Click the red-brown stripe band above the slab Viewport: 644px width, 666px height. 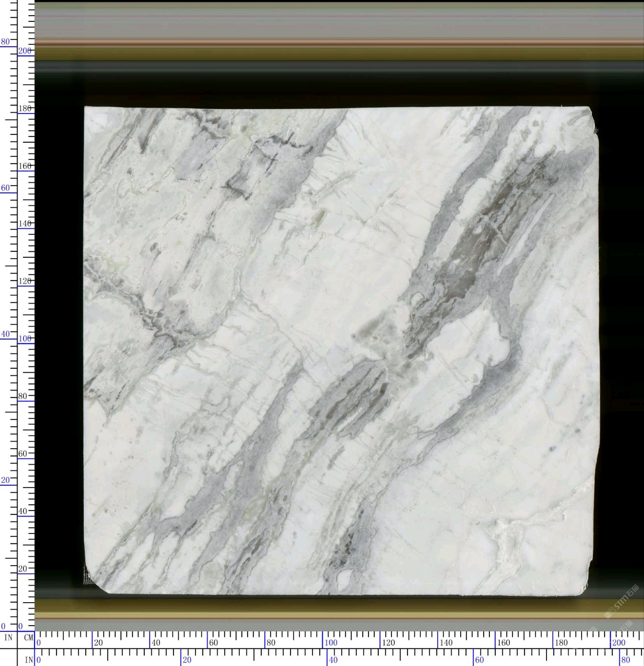click(336, 43)
